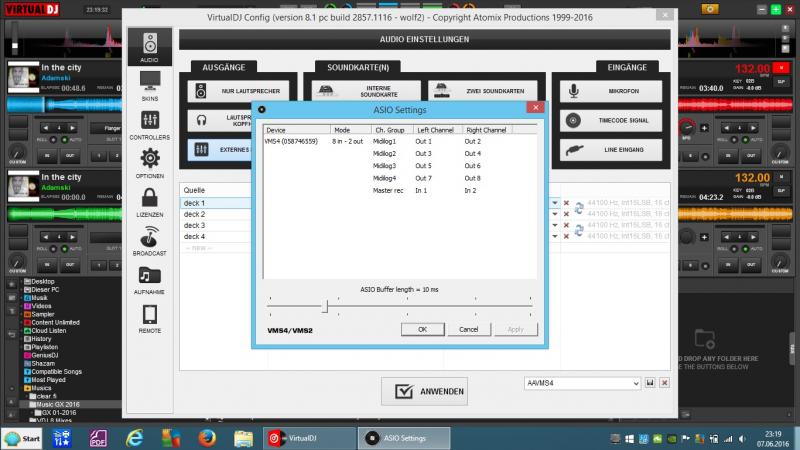Confirm ASIO Settings with OK
The height and width of the screenshot is (450, 800).
[x=422, y=330]
